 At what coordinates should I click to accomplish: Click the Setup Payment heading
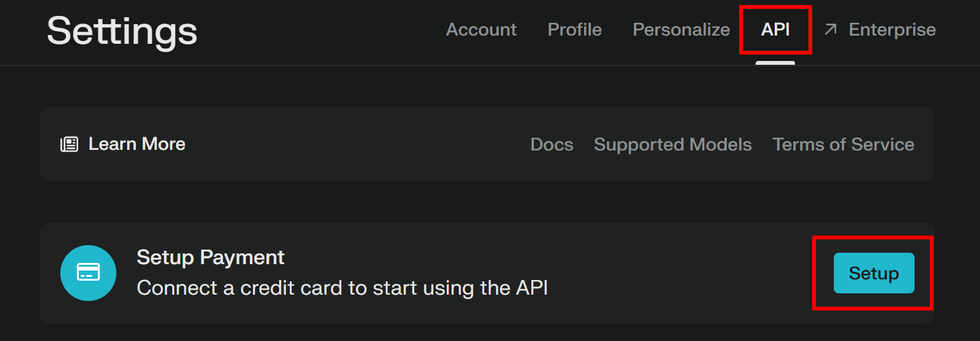pos(210,257)
